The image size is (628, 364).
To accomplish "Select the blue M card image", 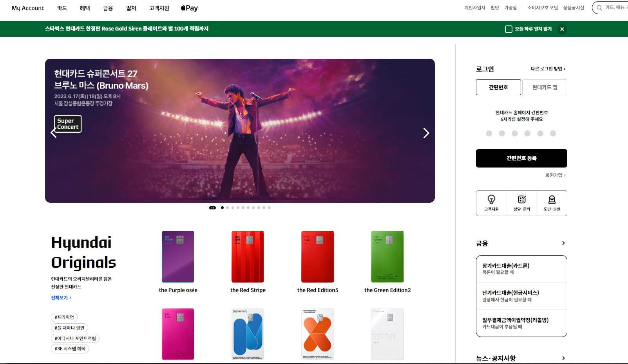I will 248,334.
